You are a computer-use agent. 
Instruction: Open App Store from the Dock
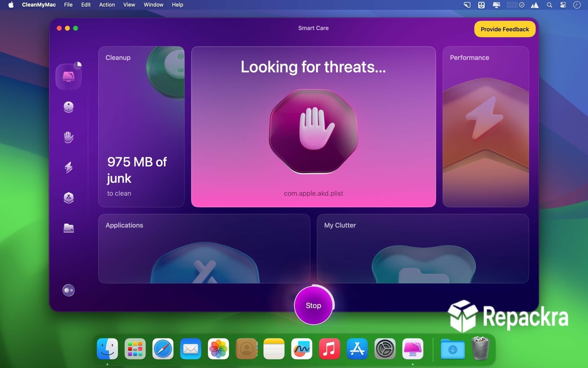(357, 349)
